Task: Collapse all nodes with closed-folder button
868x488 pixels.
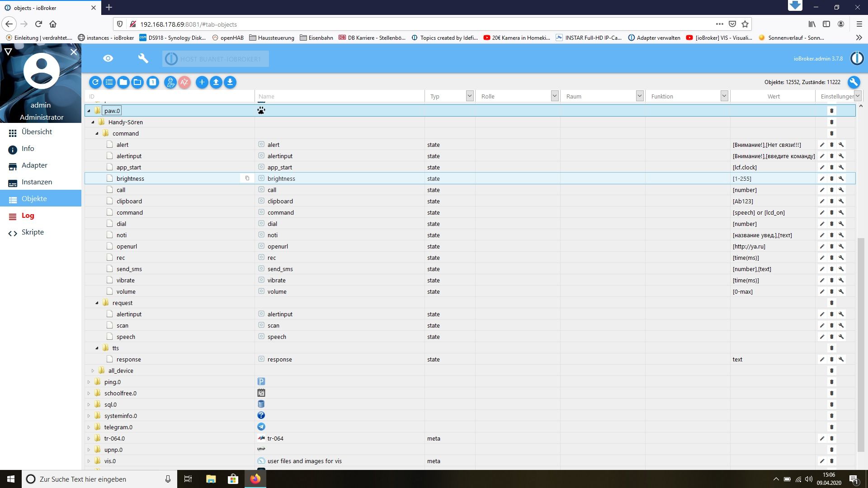Action: [x=123, y=82]
